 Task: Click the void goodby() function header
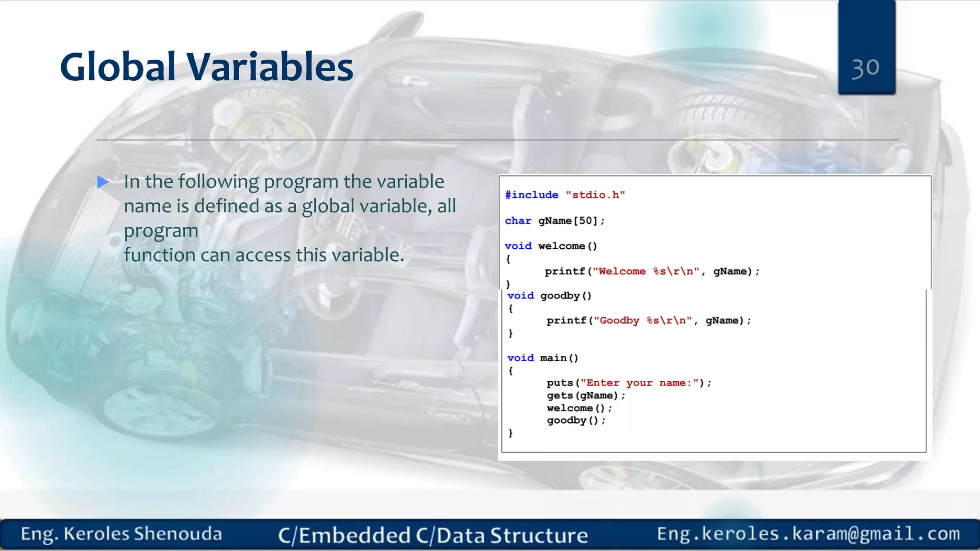pos(549,296)
